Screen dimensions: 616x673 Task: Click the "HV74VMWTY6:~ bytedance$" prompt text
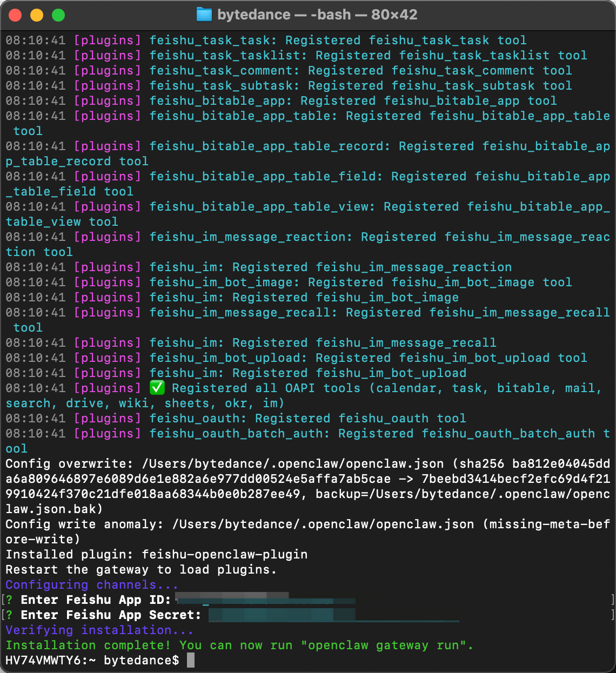92,660
